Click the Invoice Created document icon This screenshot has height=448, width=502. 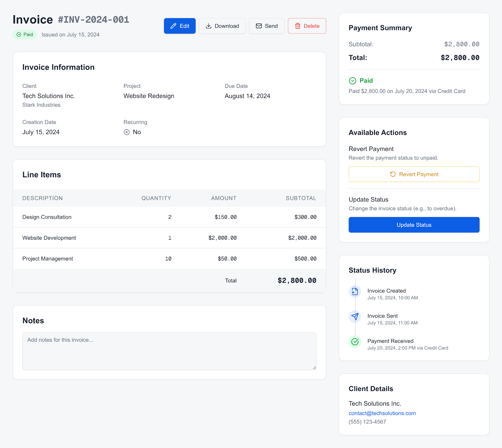click(x=355, y=291)
